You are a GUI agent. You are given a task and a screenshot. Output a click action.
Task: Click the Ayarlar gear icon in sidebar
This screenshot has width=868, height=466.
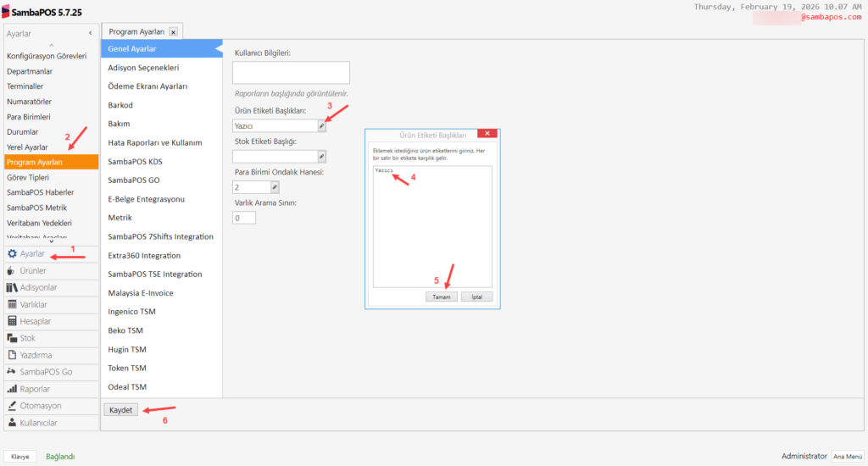[13, 253]
